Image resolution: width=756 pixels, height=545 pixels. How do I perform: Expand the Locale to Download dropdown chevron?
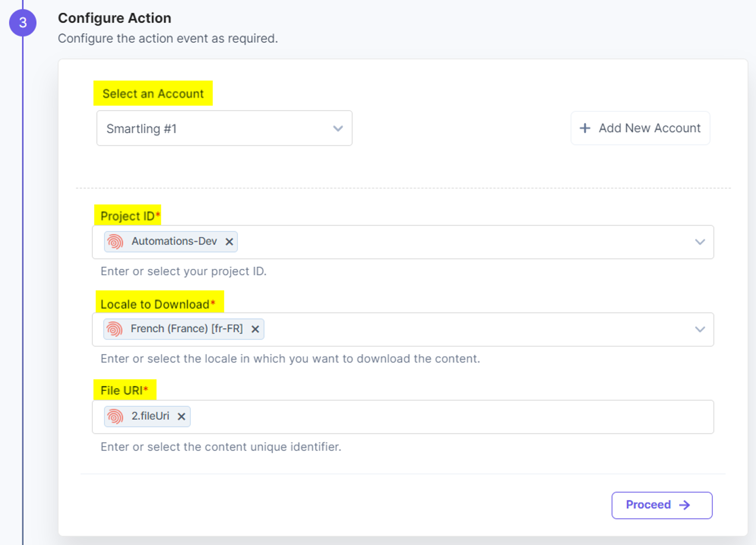point(700,329)
